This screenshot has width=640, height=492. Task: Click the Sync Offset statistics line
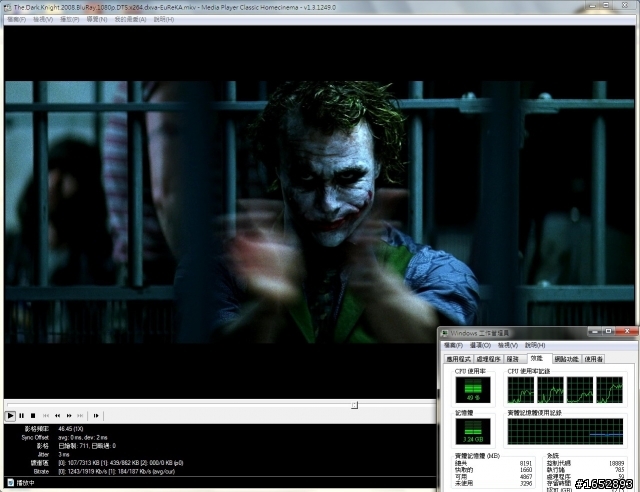tap(64, 437)
